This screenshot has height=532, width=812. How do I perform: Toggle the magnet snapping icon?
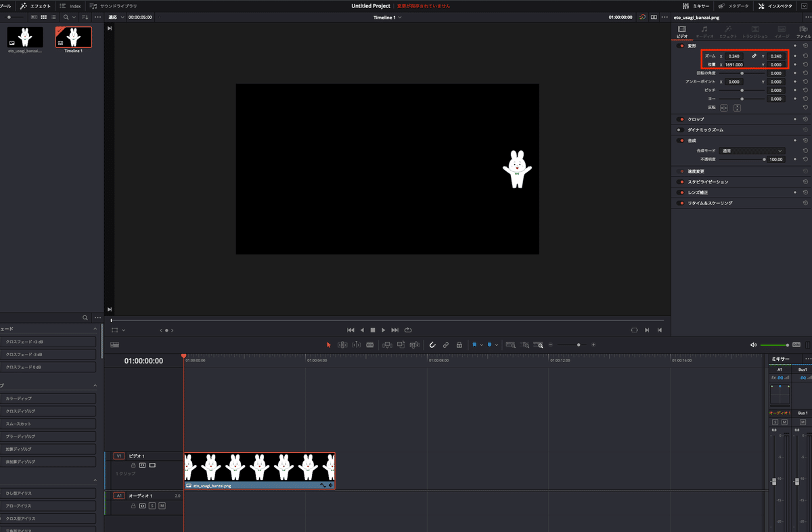(432, 345)
